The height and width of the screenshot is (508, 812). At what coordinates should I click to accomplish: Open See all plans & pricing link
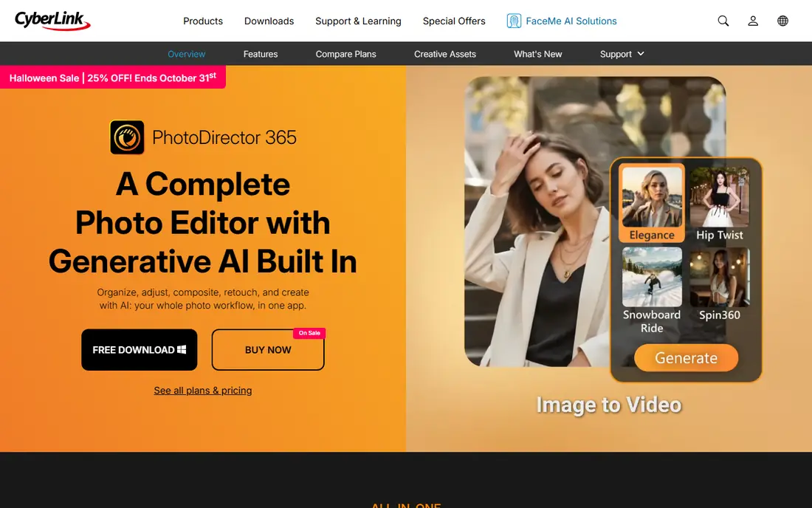click(x=203, y=391)
